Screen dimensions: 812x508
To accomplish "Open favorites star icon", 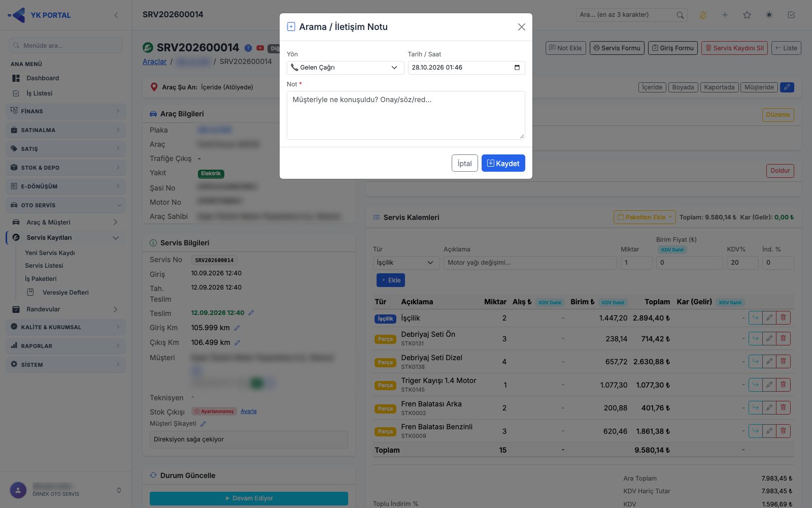I will click(747, 15).
